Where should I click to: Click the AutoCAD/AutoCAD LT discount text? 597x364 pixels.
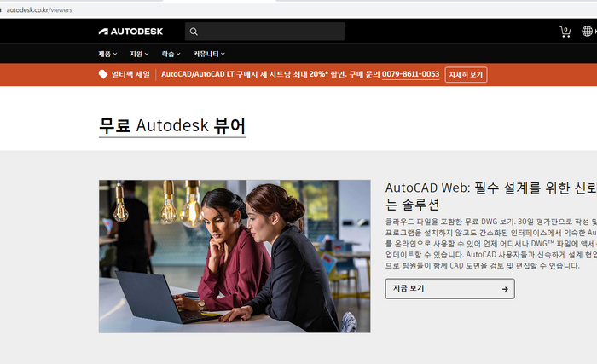coord(270,74)
